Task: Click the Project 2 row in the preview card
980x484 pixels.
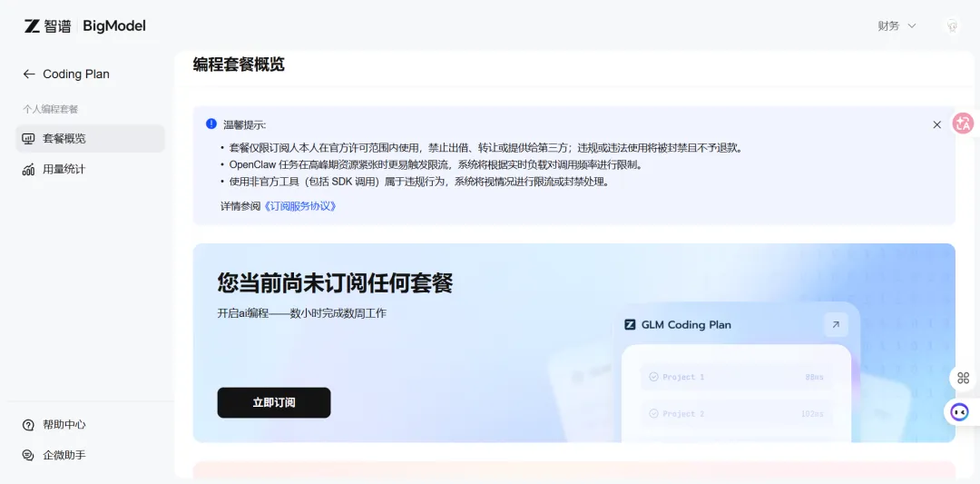Action: (736, 414)
